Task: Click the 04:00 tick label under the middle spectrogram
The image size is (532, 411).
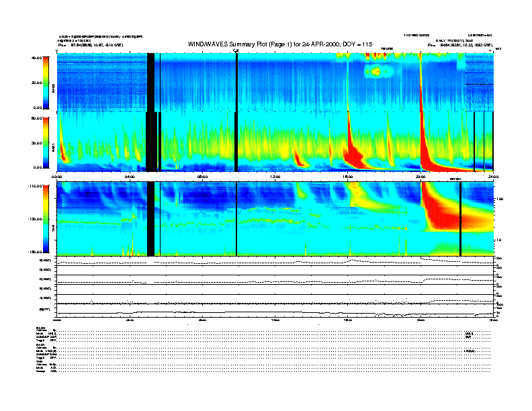Action: tap(130, 177)
